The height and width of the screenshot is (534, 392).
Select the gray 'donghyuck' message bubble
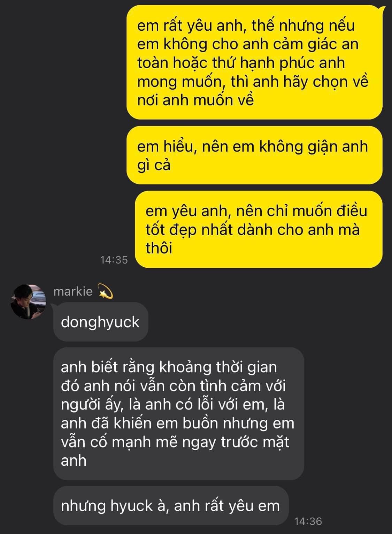point(101,322)
